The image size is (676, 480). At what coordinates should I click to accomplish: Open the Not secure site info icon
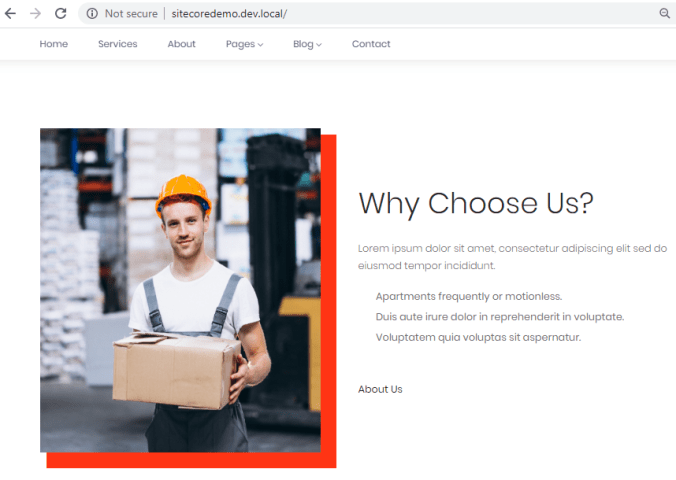[x=92, y=14]
